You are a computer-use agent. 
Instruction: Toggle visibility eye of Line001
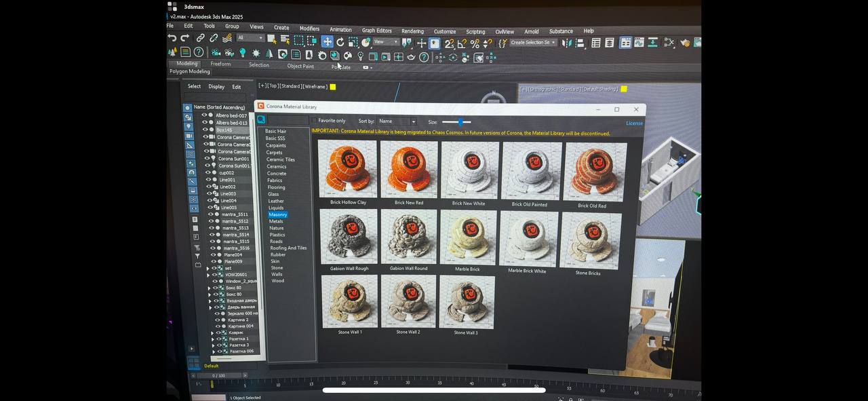pyautogui.click(x=208, y=180)
